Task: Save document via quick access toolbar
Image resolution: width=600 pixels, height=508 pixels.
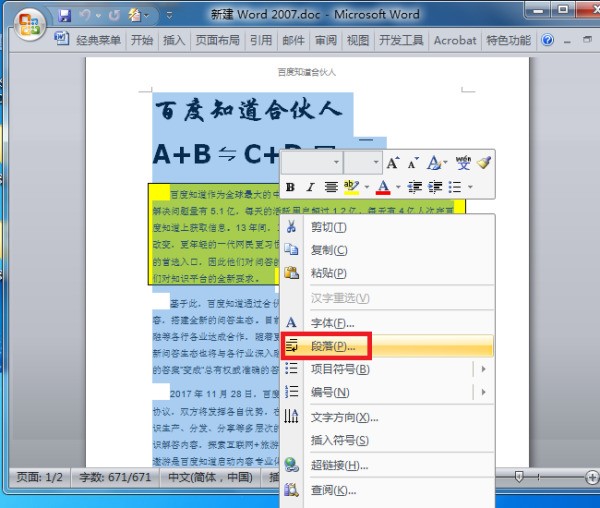Action: [65, 16]
